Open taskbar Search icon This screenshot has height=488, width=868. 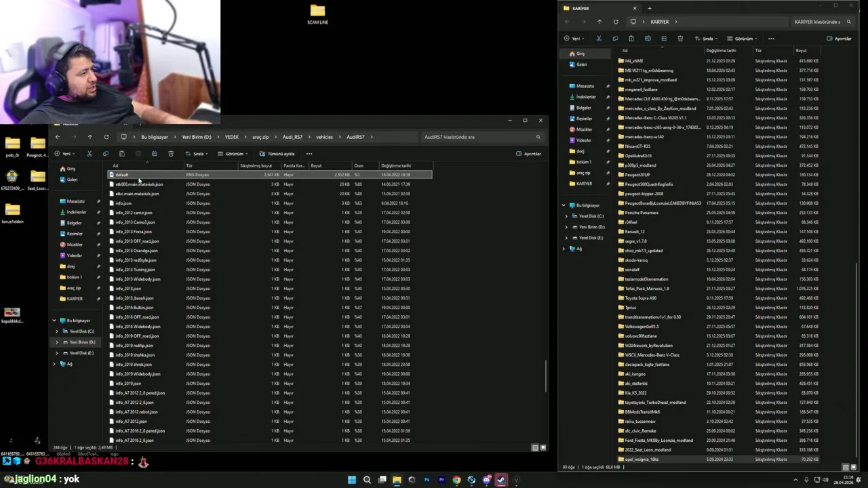click(367, 480)
